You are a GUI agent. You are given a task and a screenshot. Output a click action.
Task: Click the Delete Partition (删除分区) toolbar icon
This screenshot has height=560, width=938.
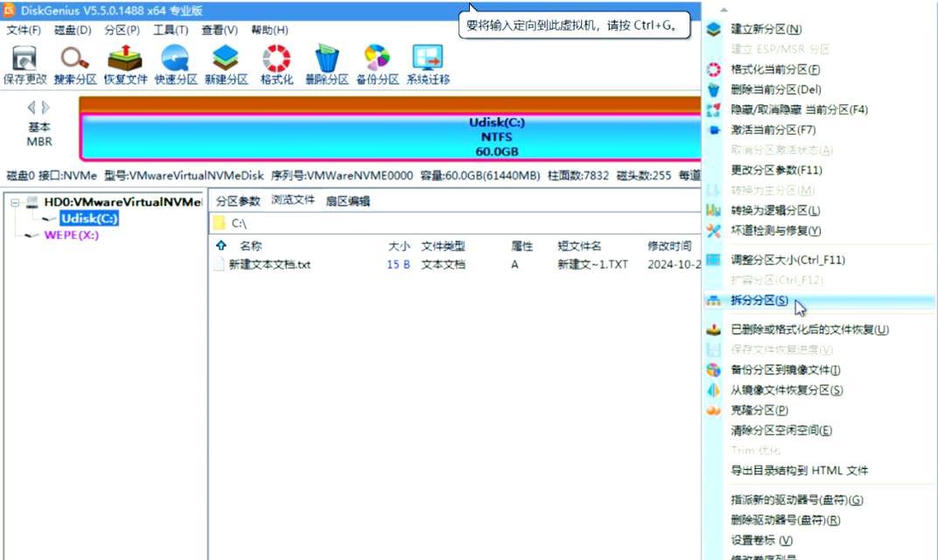(326, 66)
